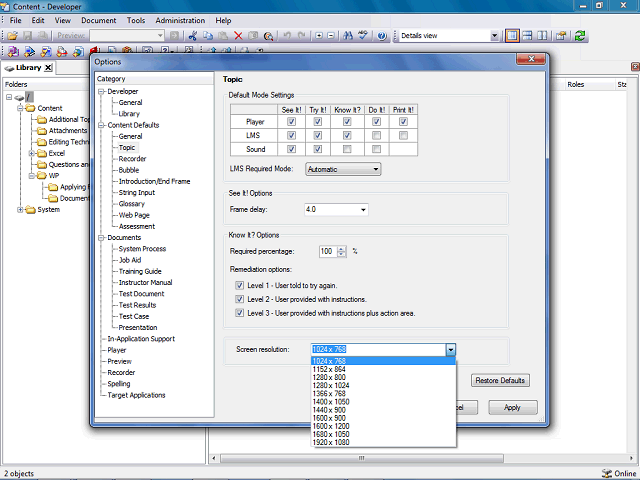Click the blue help question mark icon
The height and width of the screenshot is (480, 640).
[382, 36]
